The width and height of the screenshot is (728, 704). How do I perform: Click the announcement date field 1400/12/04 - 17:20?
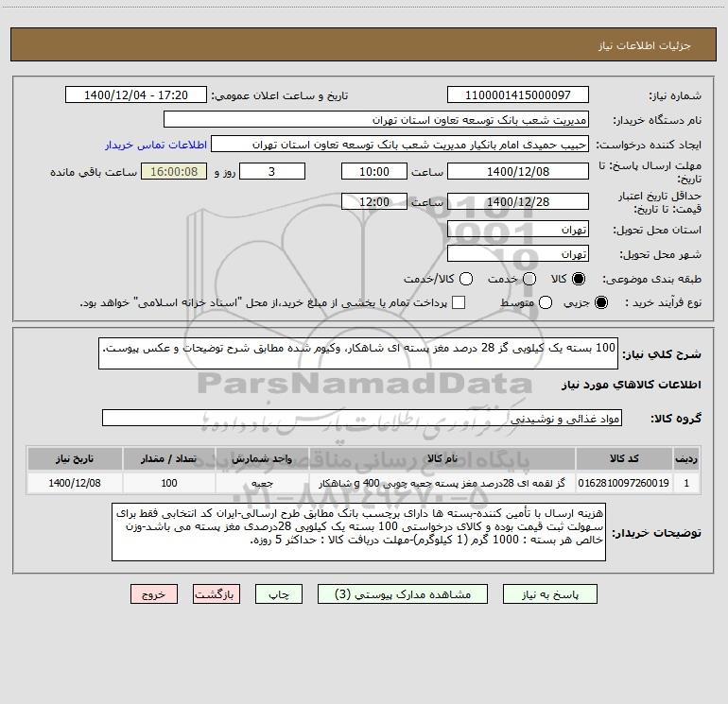(135, 95)
